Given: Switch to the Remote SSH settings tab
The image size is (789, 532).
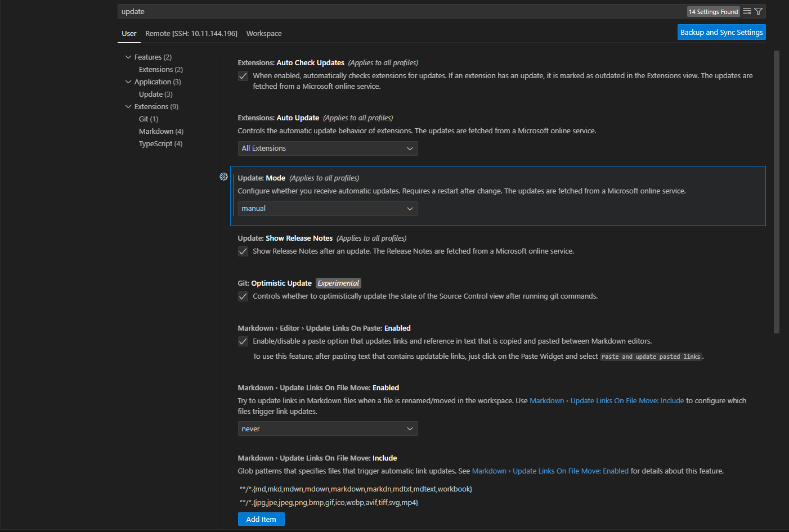Looking at the screenshot, I should point(191,33).
